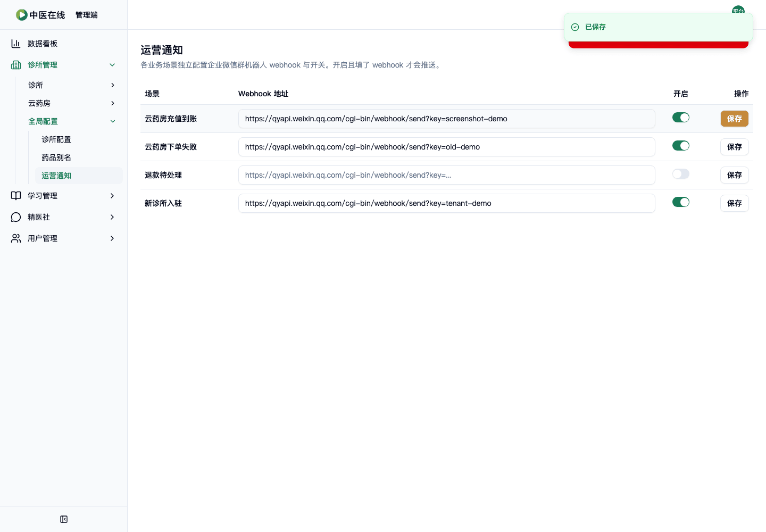Click the 诊所管理 building icon
This screenshot has height=532, width=766.
[x=16, y=65]
